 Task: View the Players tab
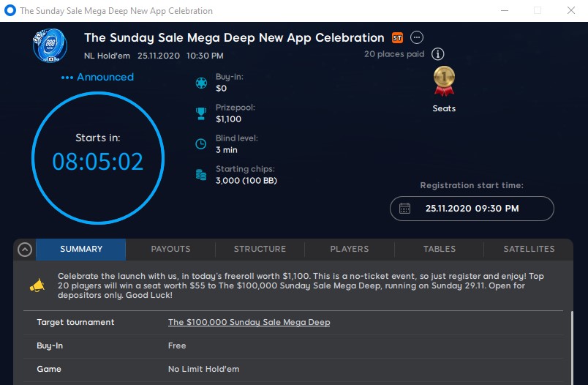(x=350, y=249)
